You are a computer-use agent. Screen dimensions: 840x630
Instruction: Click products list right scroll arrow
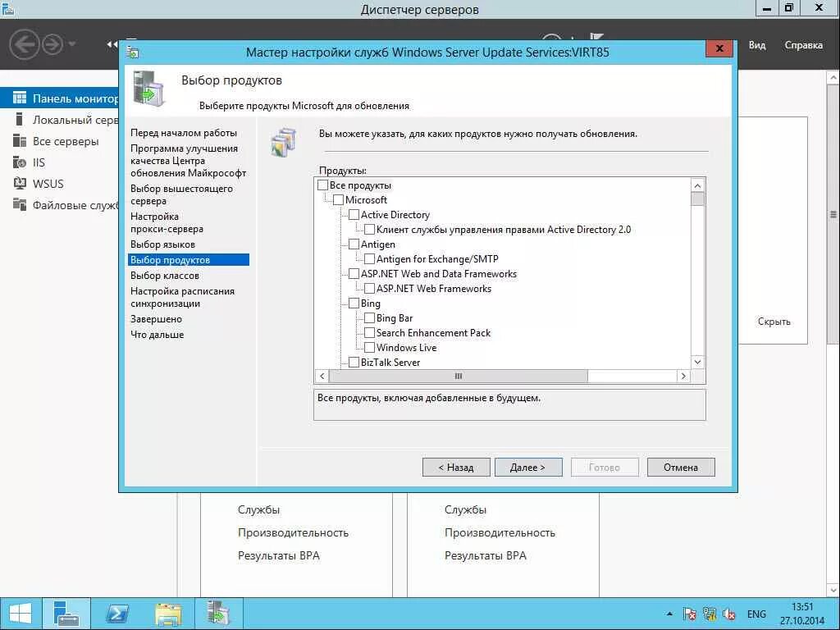pos(683,376)
